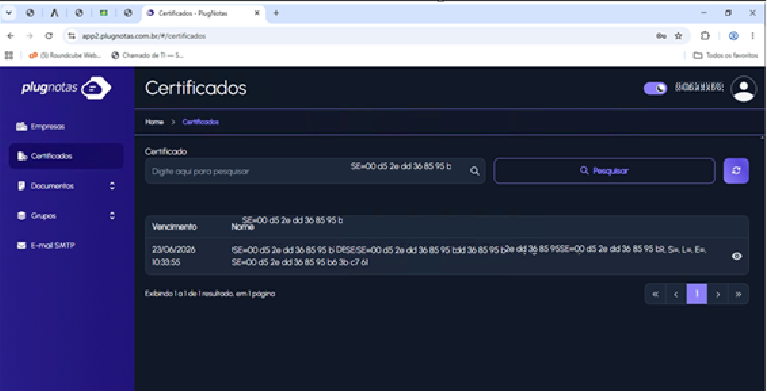Open the tab search dropdown arrow
767x392 pixels.
[x=8, y=13]
